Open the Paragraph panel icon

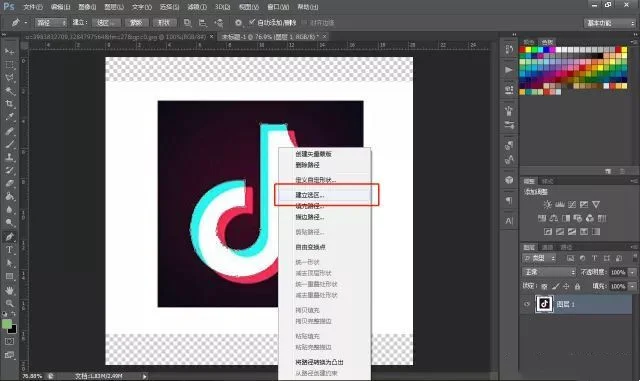509,200
